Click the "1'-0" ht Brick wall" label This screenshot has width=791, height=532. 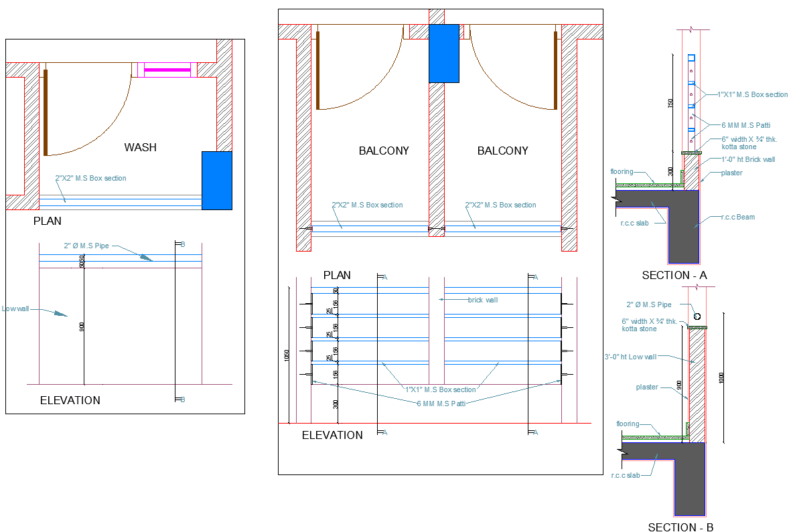(748, 160)
